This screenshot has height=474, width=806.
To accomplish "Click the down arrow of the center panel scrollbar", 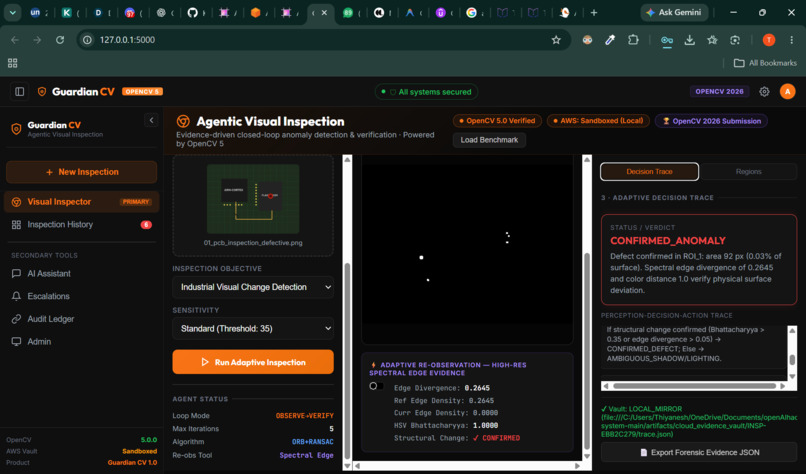I will [587, 457].
